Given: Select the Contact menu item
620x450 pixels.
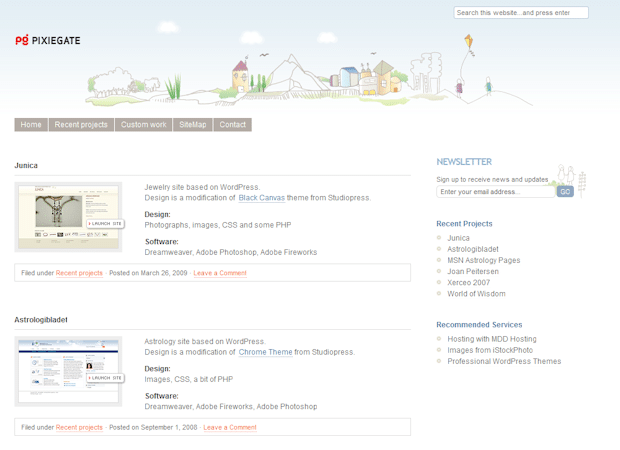Looking at the screenshot, I should (x=232, y=125).
